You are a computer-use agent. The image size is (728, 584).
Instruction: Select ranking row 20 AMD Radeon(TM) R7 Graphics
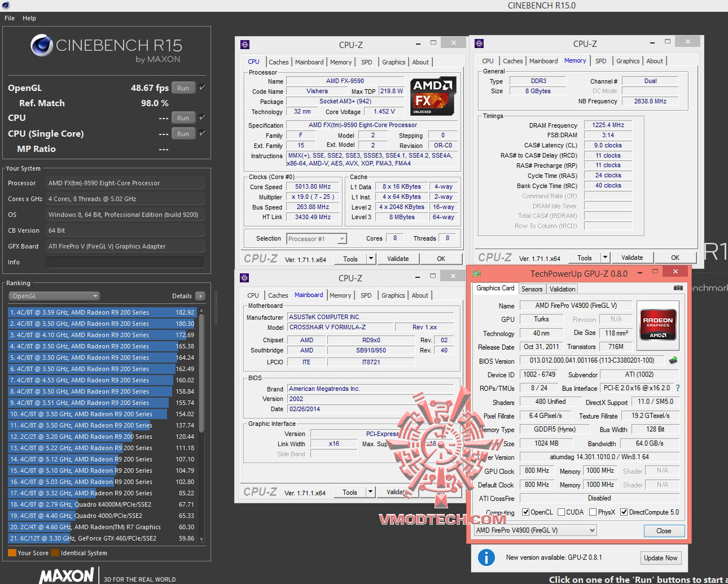coord(102,527)
